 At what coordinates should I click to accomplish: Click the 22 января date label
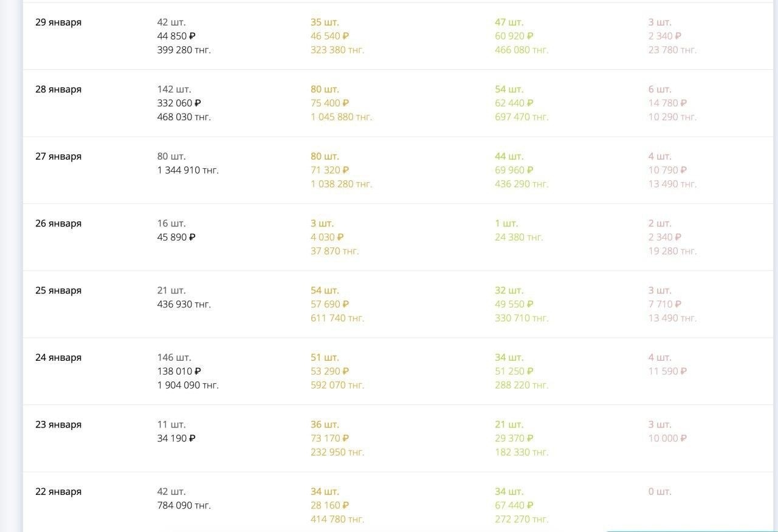point(58,491)
